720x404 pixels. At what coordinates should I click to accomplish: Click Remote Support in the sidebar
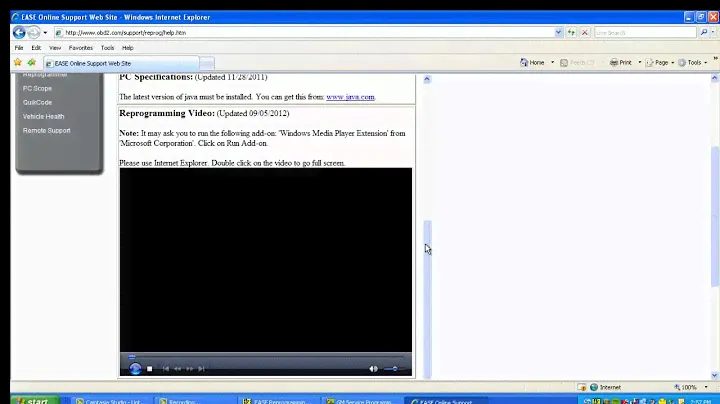pos(46,130)
